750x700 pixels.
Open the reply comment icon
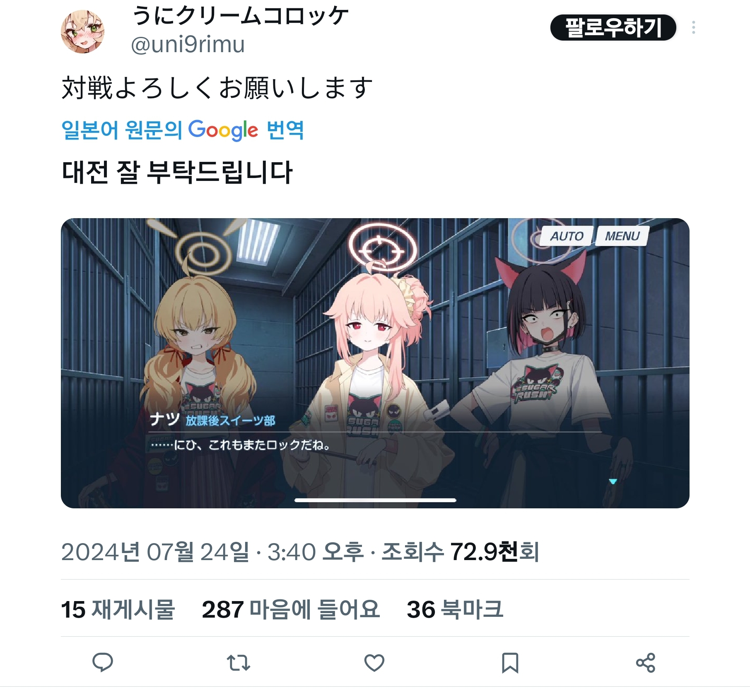click(102, 662)
